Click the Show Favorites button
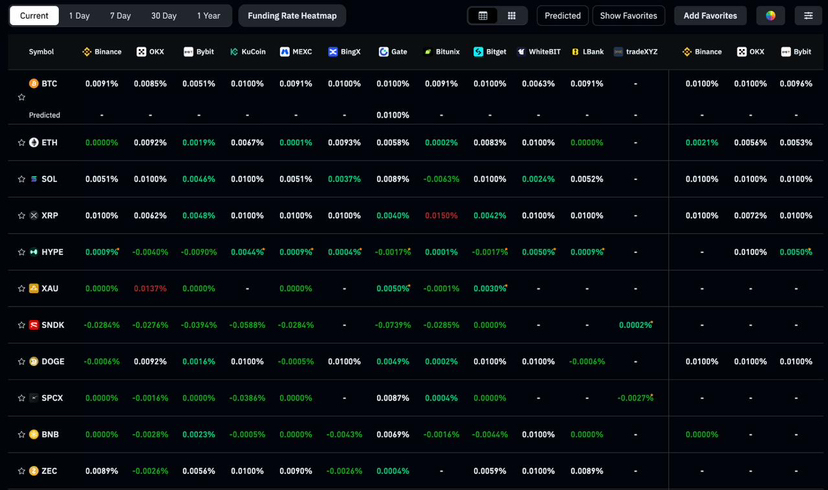The height and width of the screenshot is (490, 828). [628, 16]
